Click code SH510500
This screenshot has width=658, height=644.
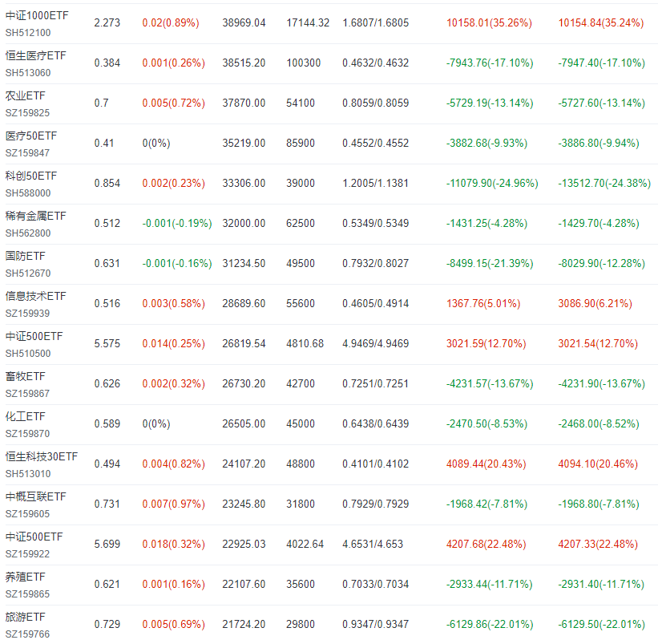pos(28,354)
